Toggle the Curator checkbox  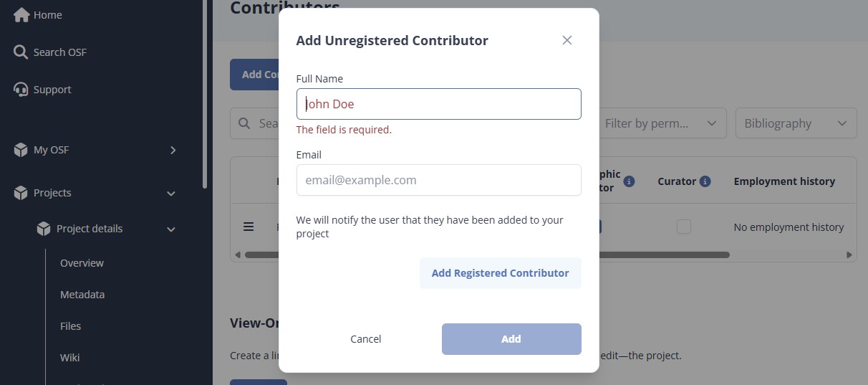pos(684,227)
